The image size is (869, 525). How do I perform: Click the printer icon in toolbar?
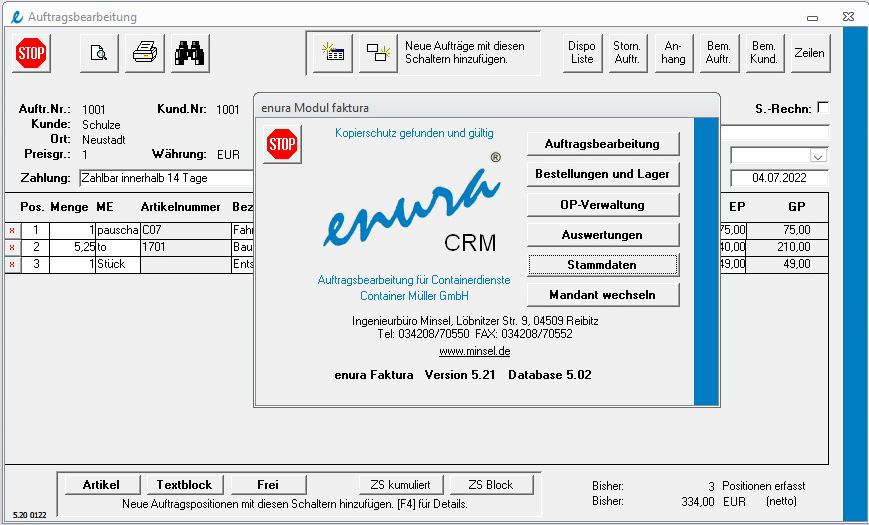[x=145, y=53]
